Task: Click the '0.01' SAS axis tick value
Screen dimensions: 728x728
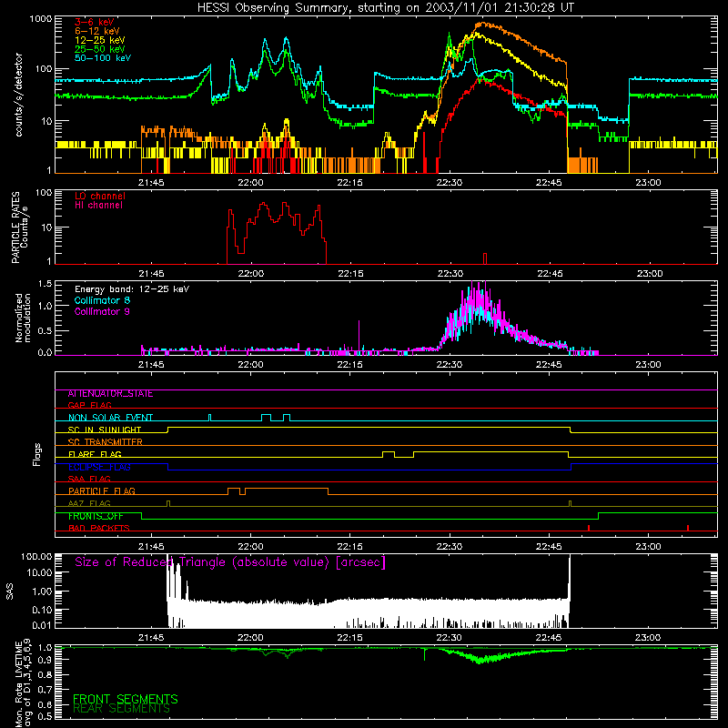Action: (42, 625)
